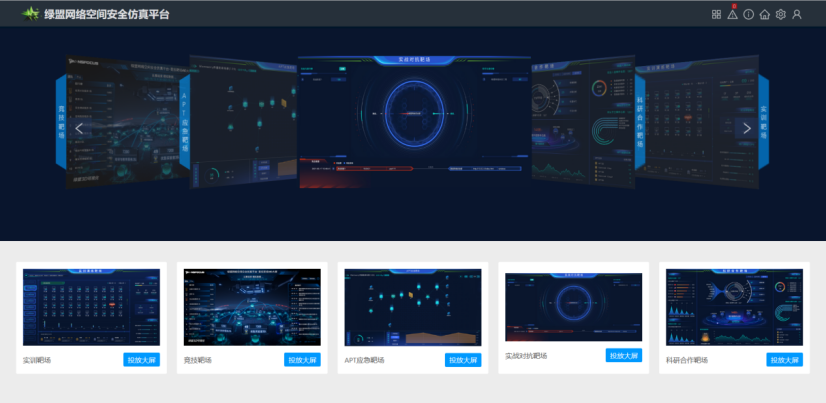Image resolution: width=826 pixels, height=403 pixels.
Task: Click the 实战对抗靶场 card label
Action: [526, 356]
